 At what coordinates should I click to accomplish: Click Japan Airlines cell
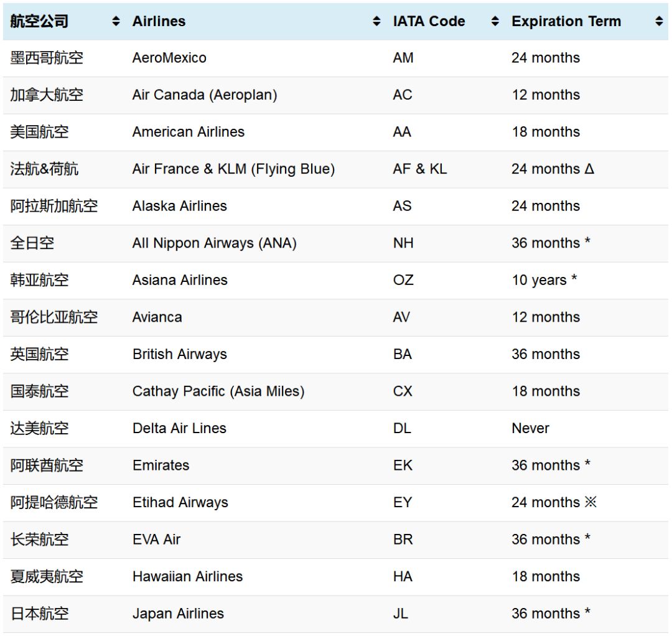click(179, 614)
